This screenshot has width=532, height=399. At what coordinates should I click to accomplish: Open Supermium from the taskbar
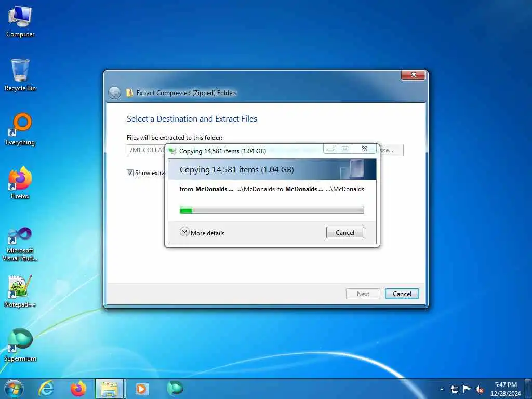[175, 389]
